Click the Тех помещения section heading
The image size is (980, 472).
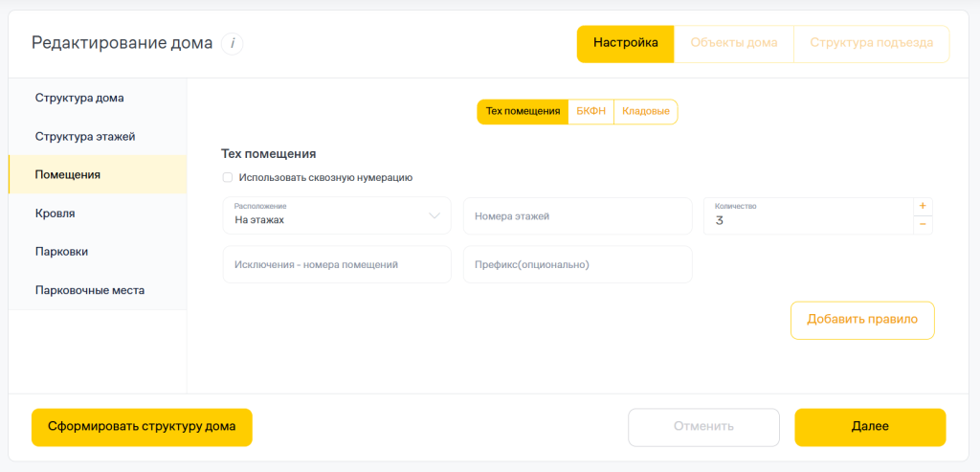[x=269, y=154]
